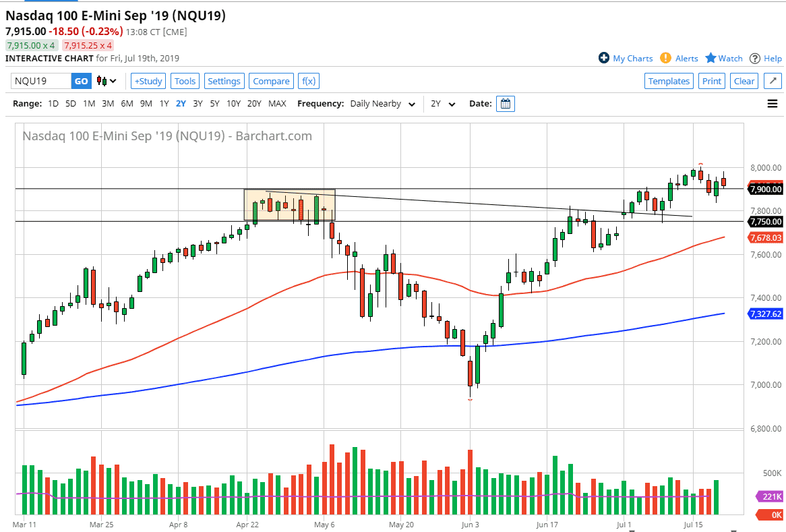Expand the chart fullscreen arrow icon
Viewport: 786px width, 532px height.
coord(773,80)
